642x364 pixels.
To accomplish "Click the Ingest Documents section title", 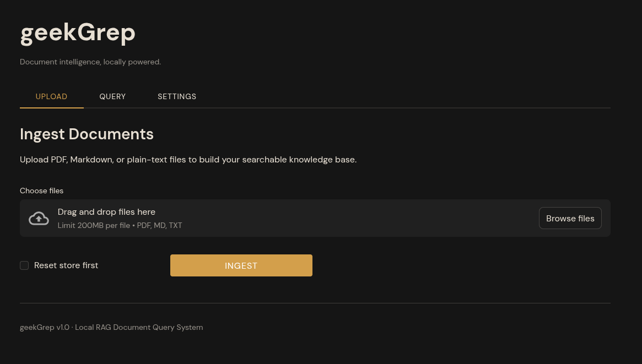I will 87,134.
